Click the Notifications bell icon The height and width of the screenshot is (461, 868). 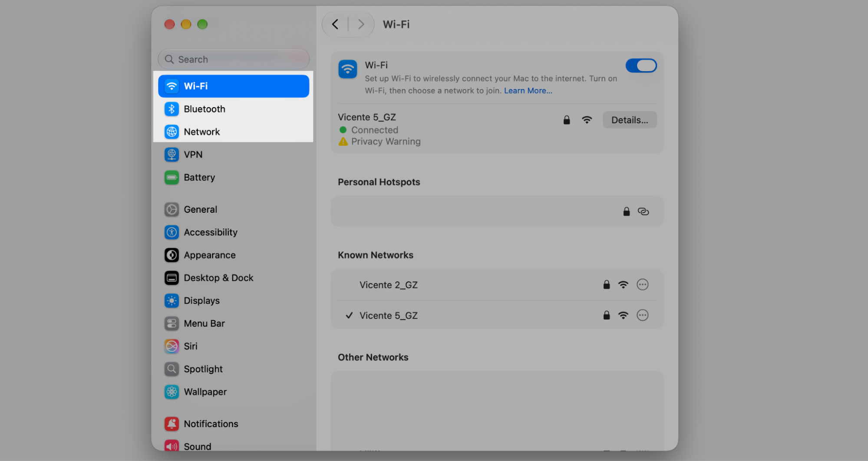point(172,424)
